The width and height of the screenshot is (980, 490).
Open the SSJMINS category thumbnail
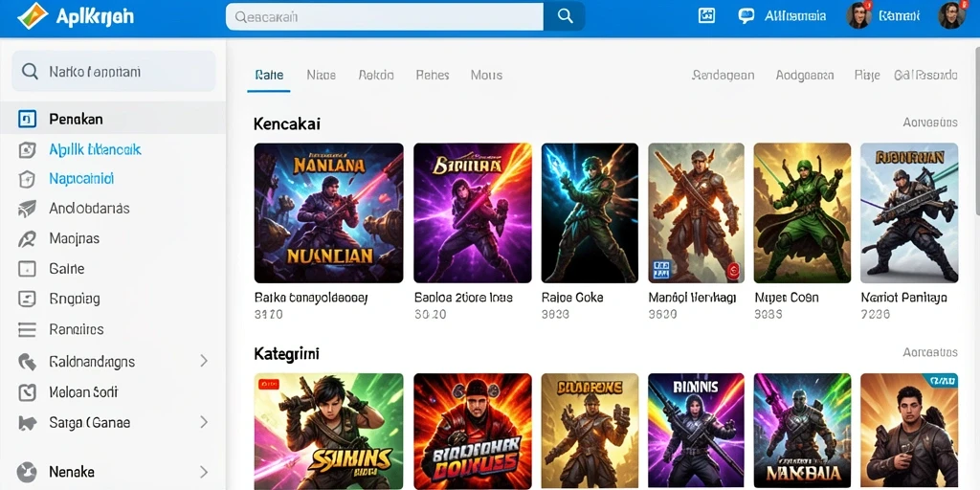pyautogui.click(x=329, y=432)
